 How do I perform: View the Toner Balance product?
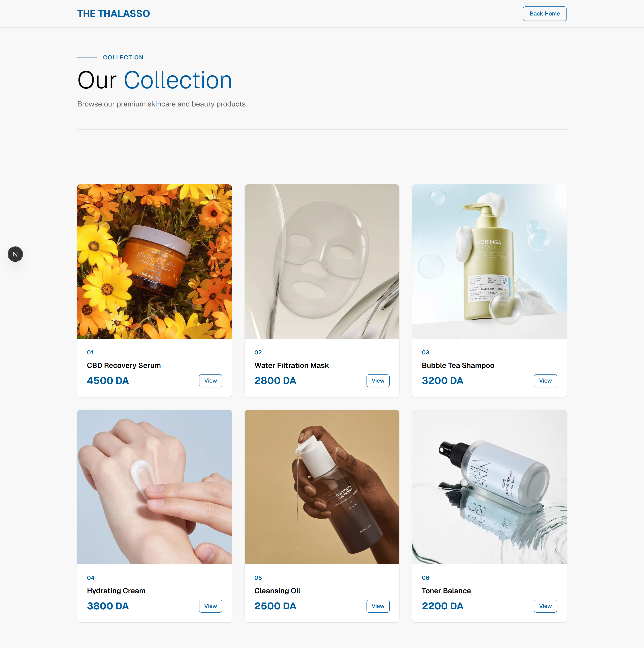click(545, 606)
